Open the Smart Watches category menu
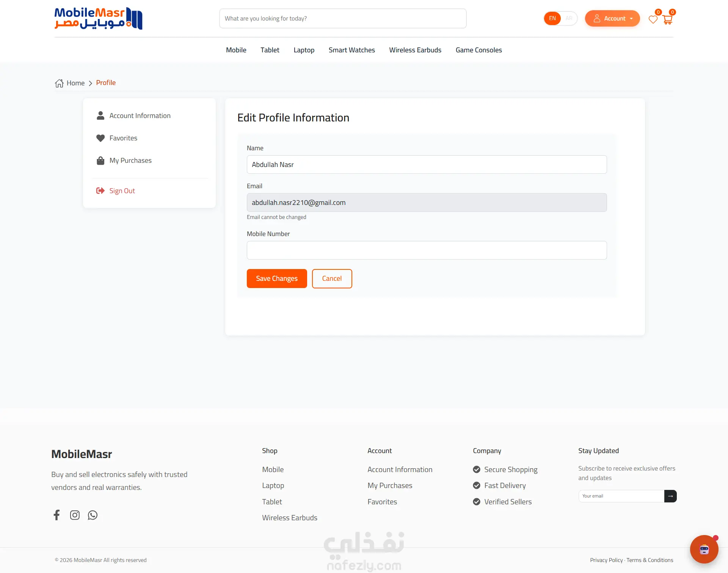Image resolution: width=728 pixels, height=573 pixels. click(351, 50)
